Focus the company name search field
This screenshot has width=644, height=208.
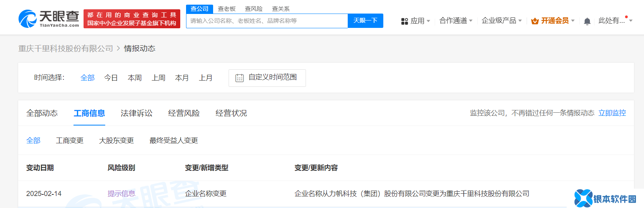tap(267, 21)
